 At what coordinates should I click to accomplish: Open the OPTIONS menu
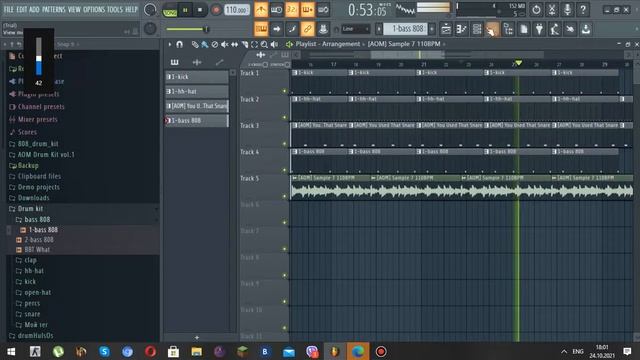(x=94, y=9)
